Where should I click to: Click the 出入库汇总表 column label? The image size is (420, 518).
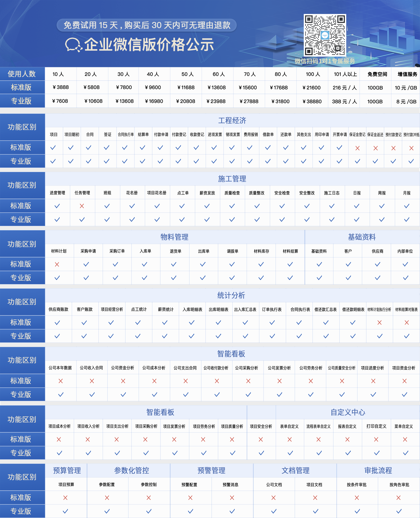click(x=245, y=310)
